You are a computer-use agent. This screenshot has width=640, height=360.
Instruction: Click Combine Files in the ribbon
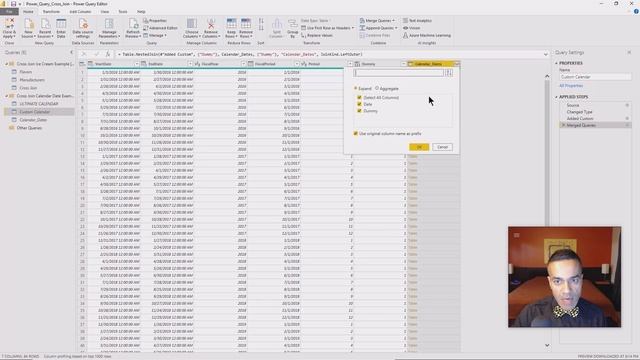[x=375, y=36]
